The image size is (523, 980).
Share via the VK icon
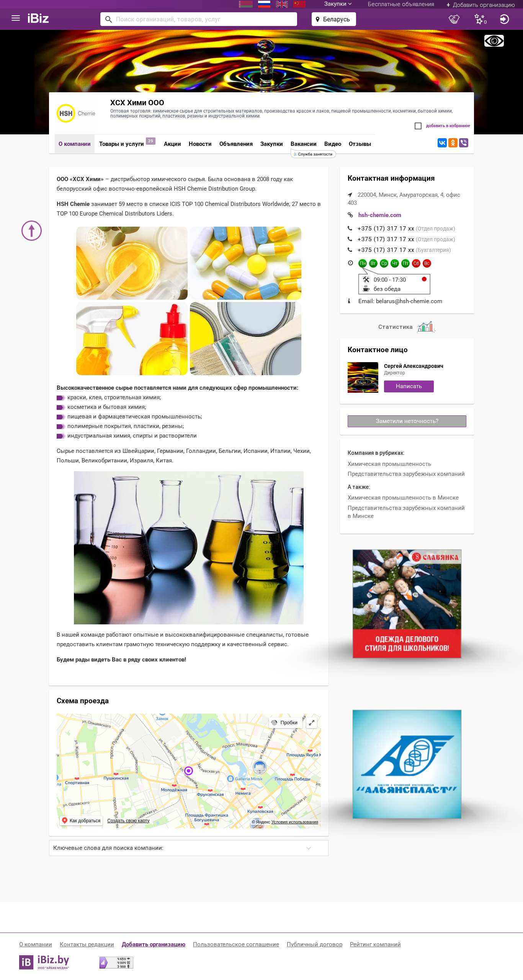[x=442, y=143]
